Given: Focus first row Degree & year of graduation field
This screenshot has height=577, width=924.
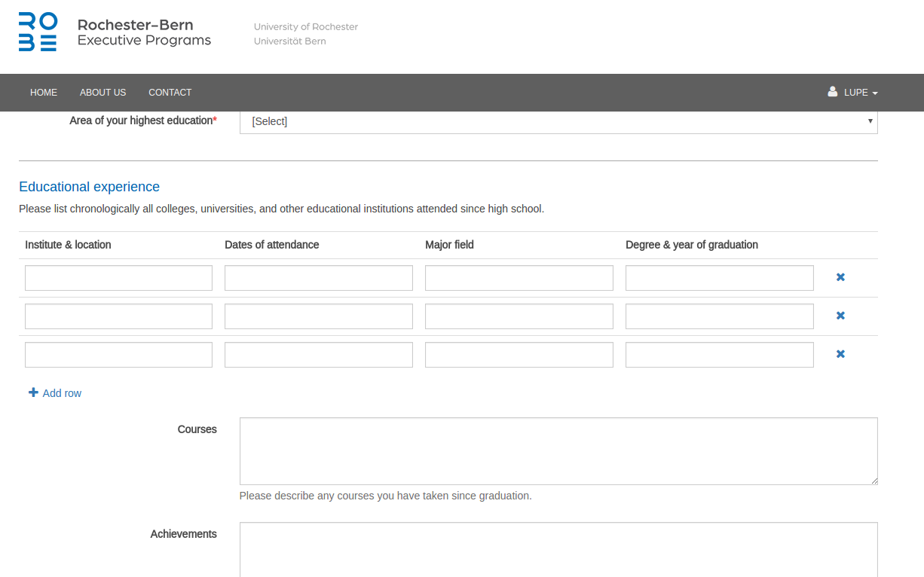Looking at the screenshot, I should coord(720,278).
